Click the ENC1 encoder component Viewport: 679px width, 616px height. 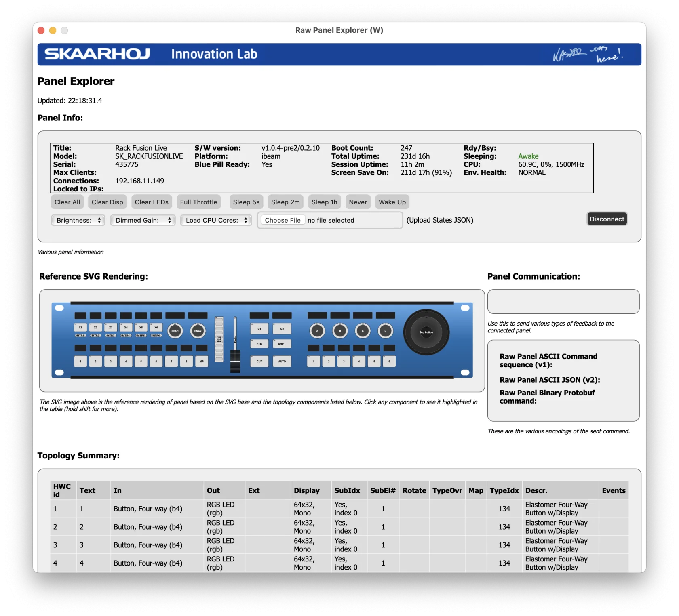click(x=175, y=330)
